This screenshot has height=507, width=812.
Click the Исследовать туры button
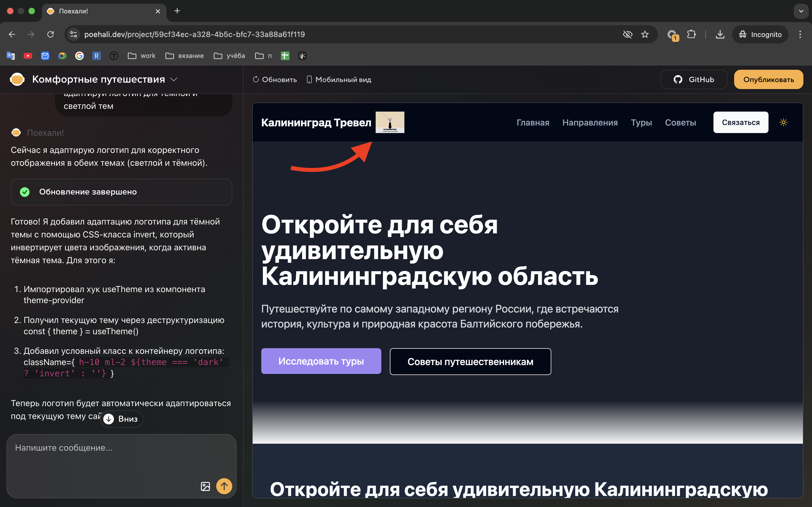click(321, 361)
